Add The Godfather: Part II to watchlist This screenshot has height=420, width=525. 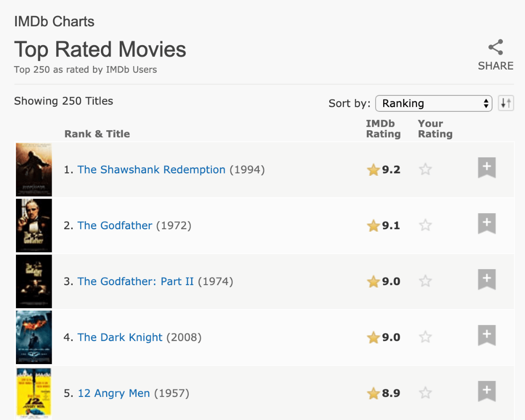(x=487, y=280)
